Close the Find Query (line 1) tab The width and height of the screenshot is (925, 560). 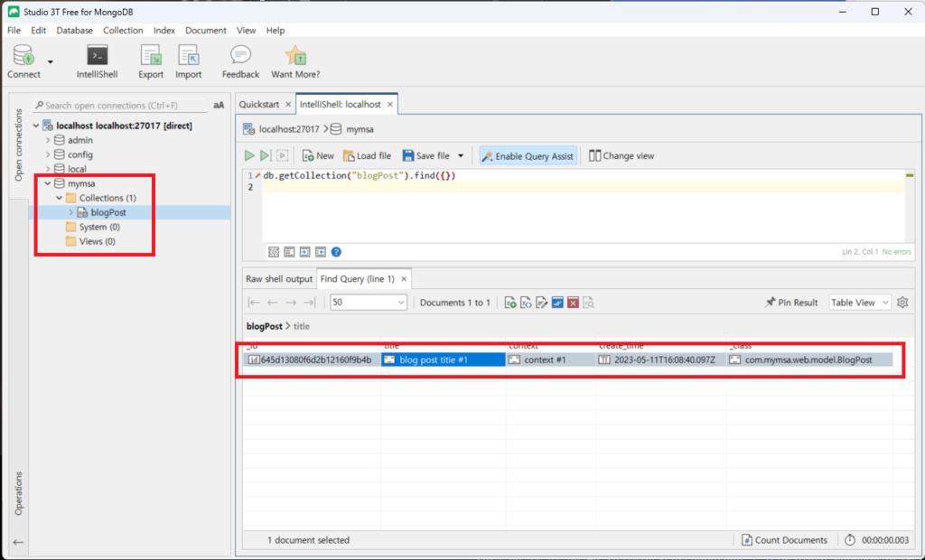coord(404,278)
